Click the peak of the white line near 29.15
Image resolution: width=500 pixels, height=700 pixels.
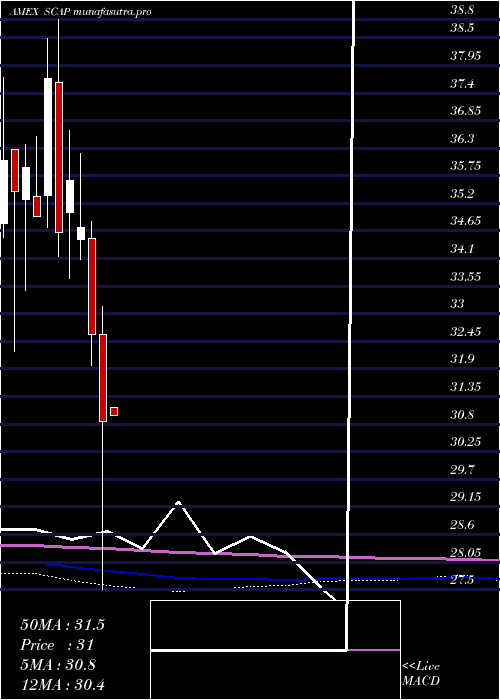[x=179, y=502]
